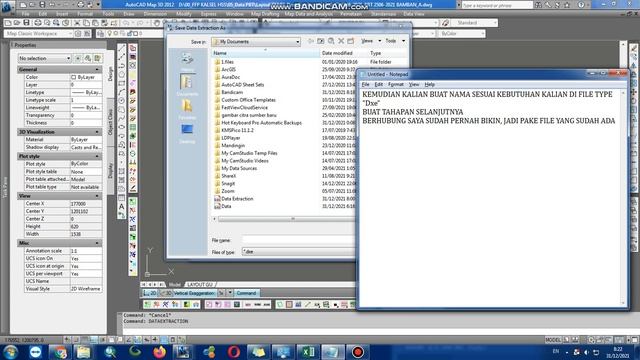Click Search the Web icon in save dialog
Image resolution: width=640 pixels, height=360 pixels.
(x=331, y=41)
